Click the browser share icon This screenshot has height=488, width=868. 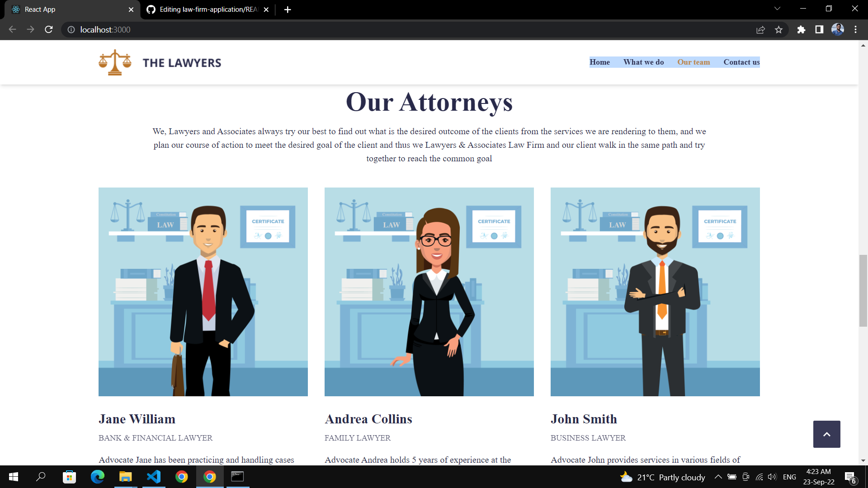pos(761,29)
